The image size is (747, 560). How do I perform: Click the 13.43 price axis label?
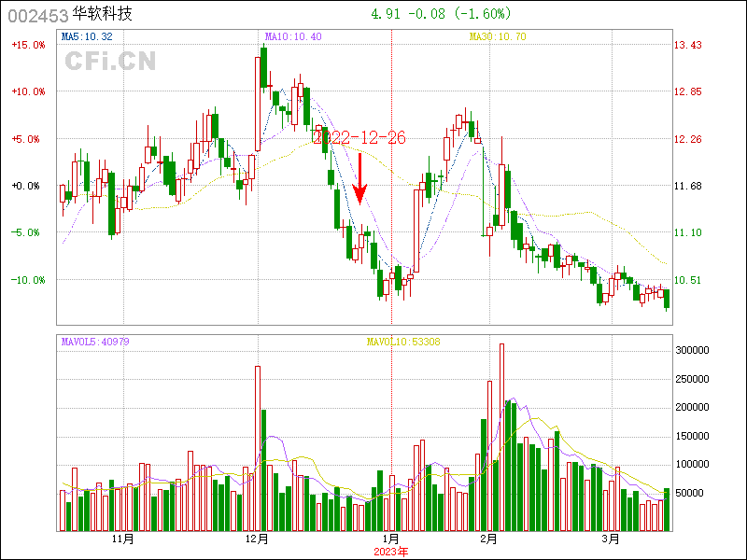click(688, 45)
